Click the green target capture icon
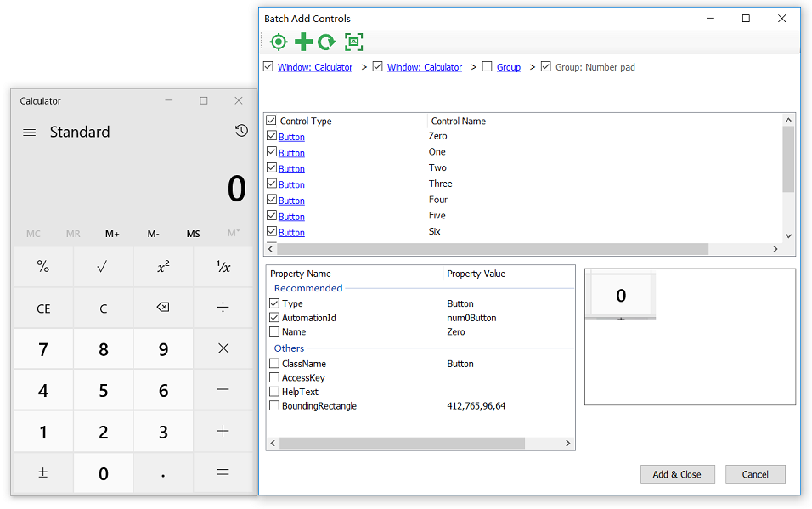Screen dimensions: 812x509 point(278,42)
